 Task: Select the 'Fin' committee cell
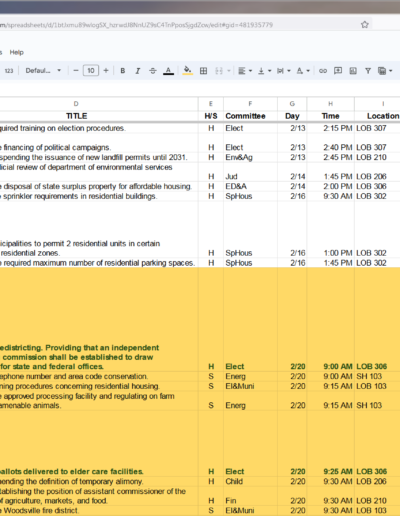tap(250, 496)
